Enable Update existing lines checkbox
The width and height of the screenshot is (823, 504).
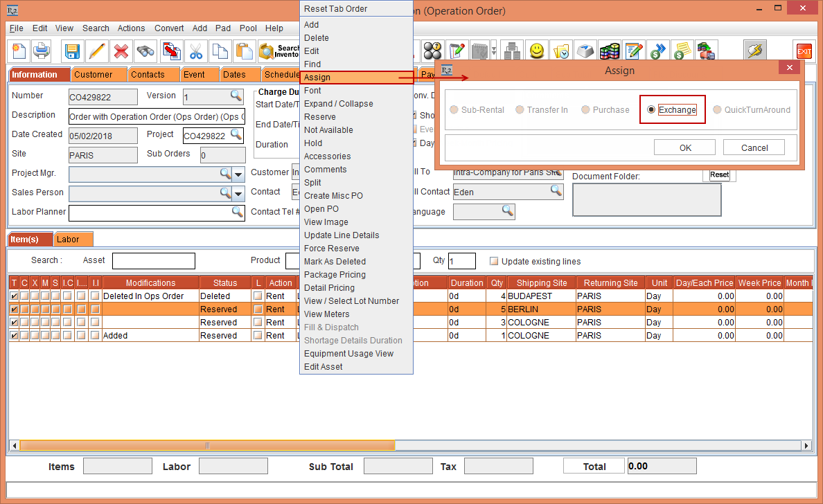click(494, 261)
